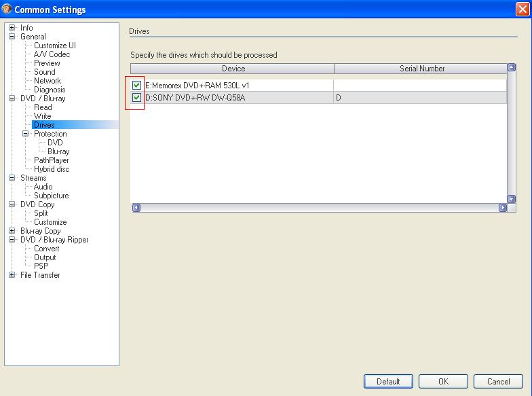Collapse the DVD / Blu-ray tree node
This screenshot has width=532, height=396.
click(x=12, y=98)
